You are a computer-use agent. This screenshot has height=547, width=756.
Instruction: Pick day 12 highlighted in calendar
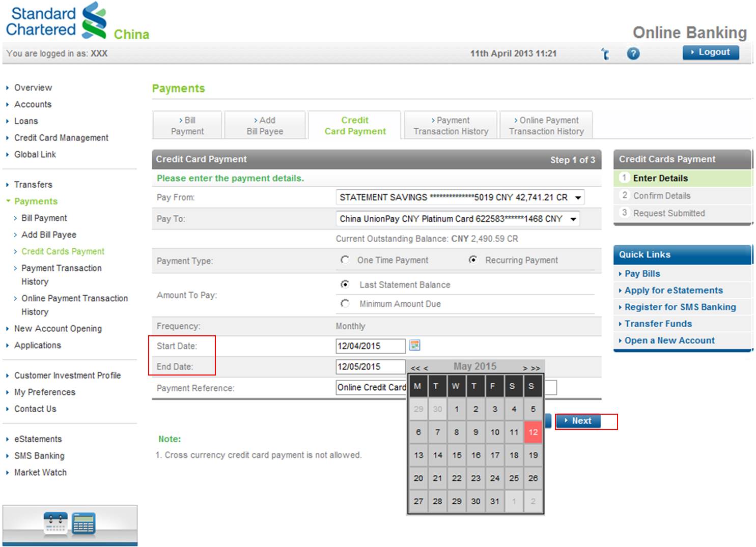coord(533,432)
